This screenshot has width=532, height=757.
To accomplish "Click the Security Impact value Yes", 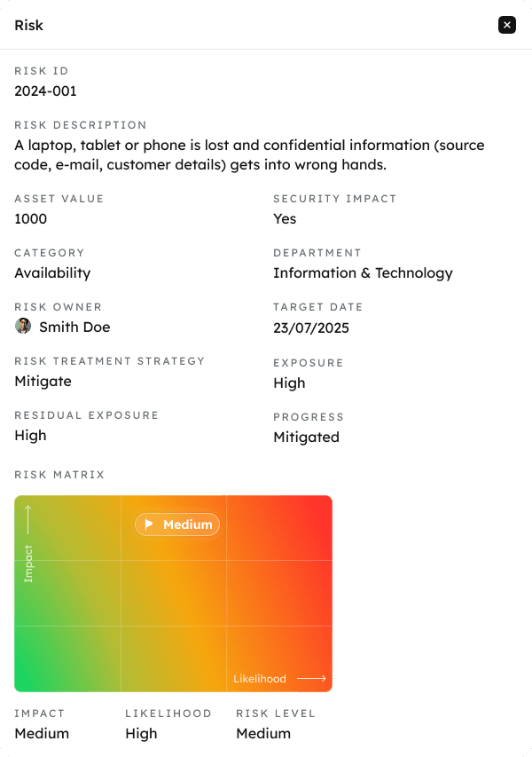I will pos(285,218).
